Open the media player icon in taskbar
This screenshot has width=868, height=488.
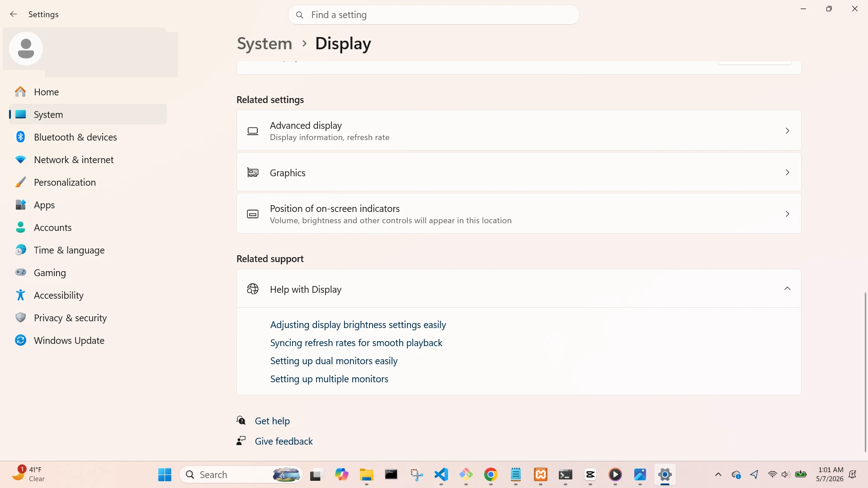point(615,474)
